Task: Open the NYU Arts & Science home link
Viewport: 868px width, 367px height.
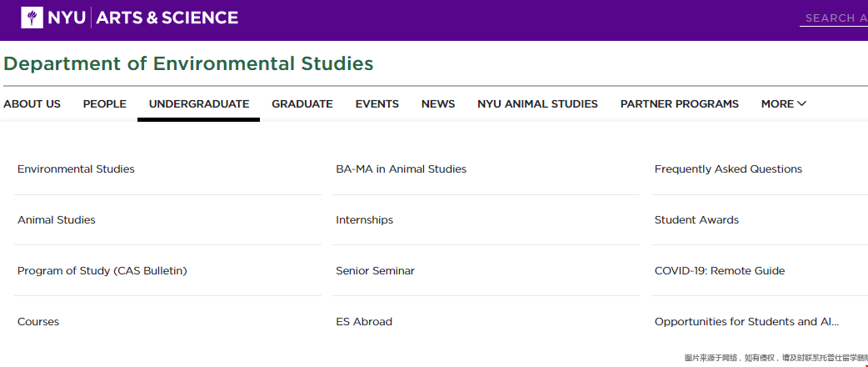Action: point(130,18)
